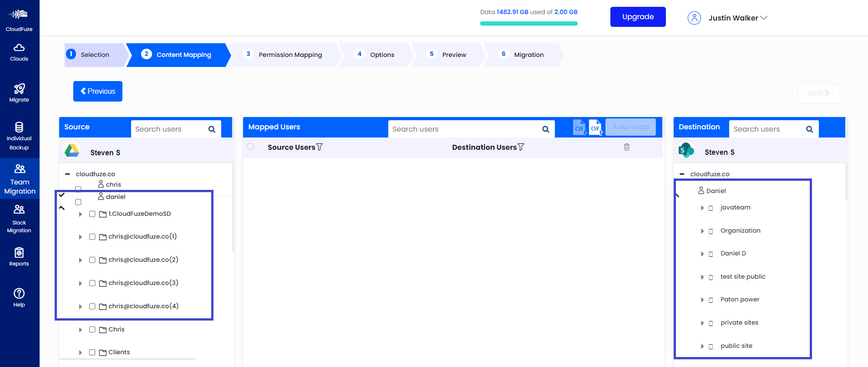The height and width of the screenshot is (367, 868).
Task: Click the CSV download icon
Action: click(579, 127)
